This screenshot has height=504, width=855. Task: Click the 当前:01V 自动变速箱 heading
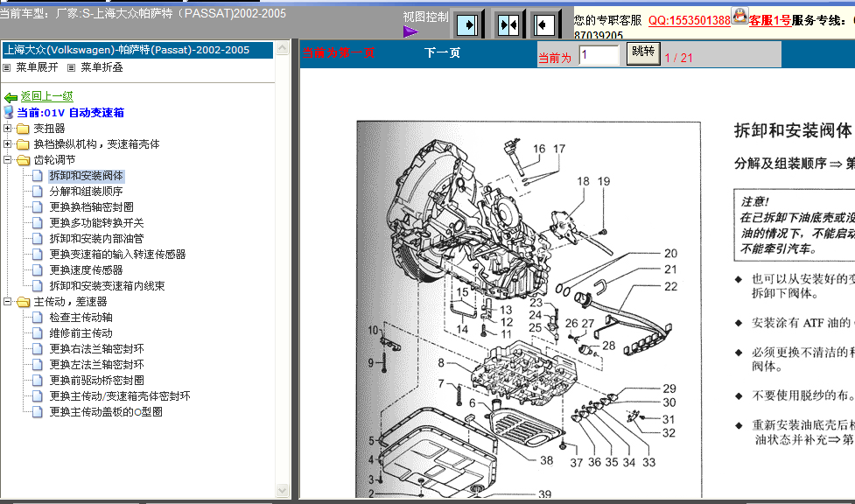pyautogui.click(x=70, y=113)
